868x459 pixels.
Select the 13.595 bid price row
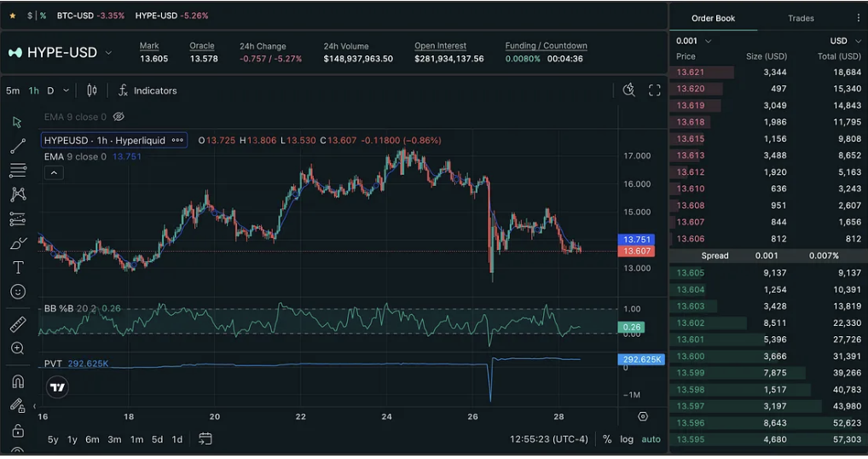(767, 439)
